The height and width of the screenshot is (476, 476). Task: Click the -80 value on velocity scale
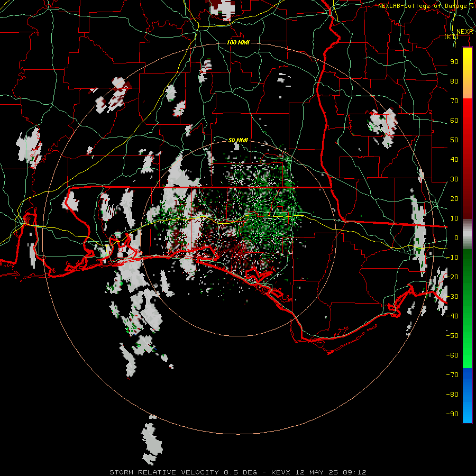coord(452,395)
